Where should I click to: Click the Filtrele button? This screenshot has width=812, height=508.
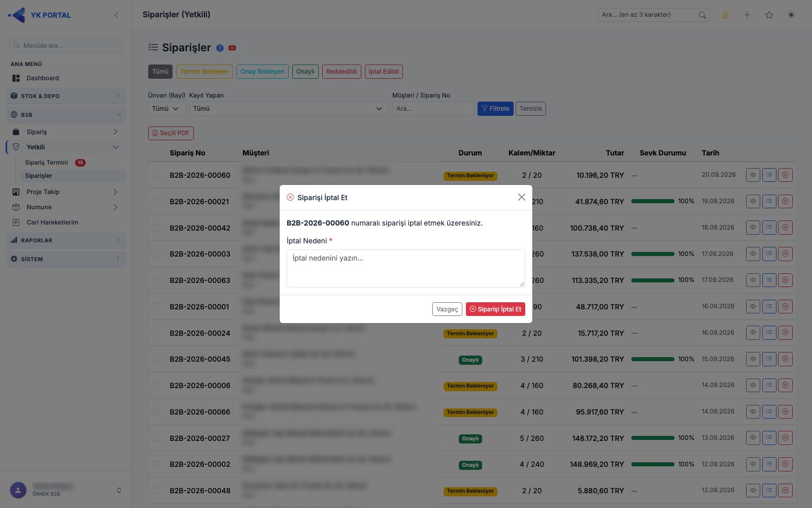coord(495,109)
